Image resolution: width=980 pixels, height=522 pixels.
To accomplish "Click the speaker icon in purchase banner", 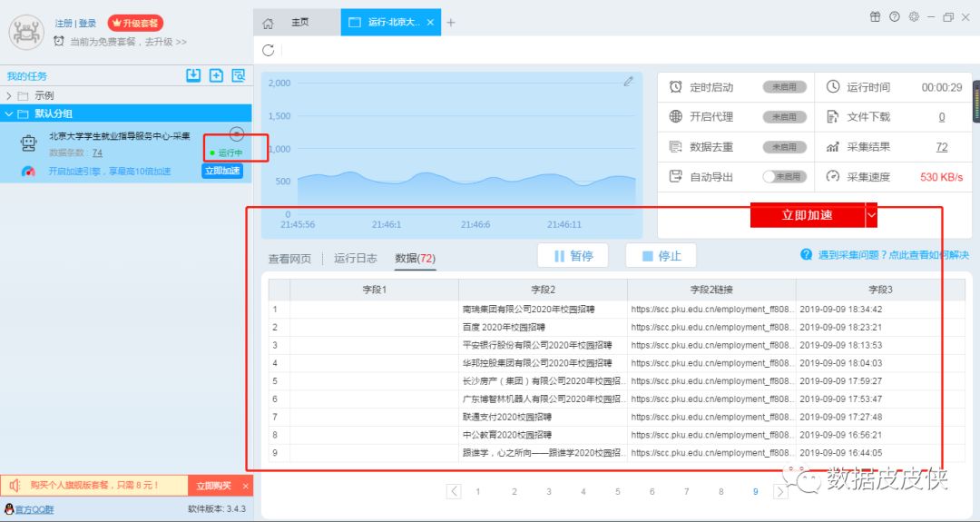I will [x=15, y=485].
